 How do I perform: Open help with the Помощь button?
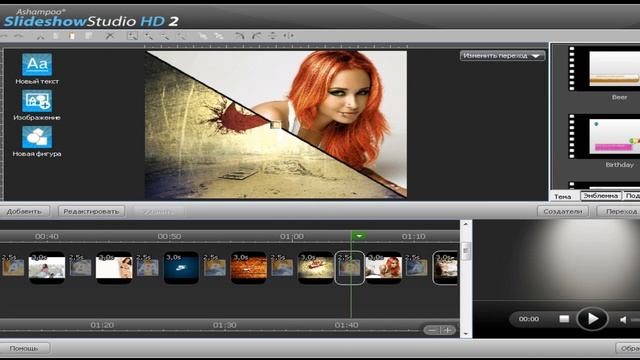point(24,348)
